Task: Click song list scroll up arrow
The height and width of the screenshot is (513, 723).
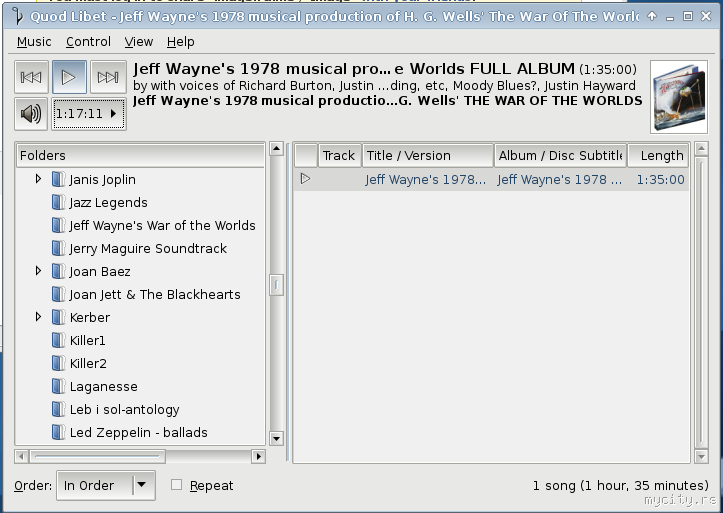Action: point(701,148)
